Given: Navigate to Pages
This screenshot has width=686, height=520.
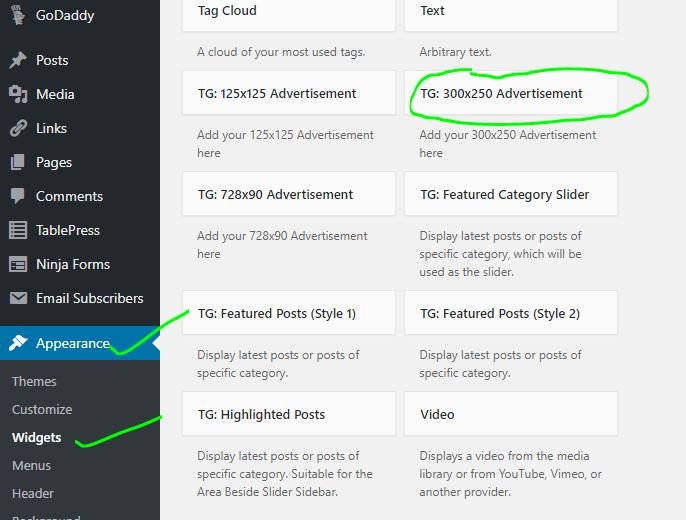Looking at the screenshot, I should [80, 162].
